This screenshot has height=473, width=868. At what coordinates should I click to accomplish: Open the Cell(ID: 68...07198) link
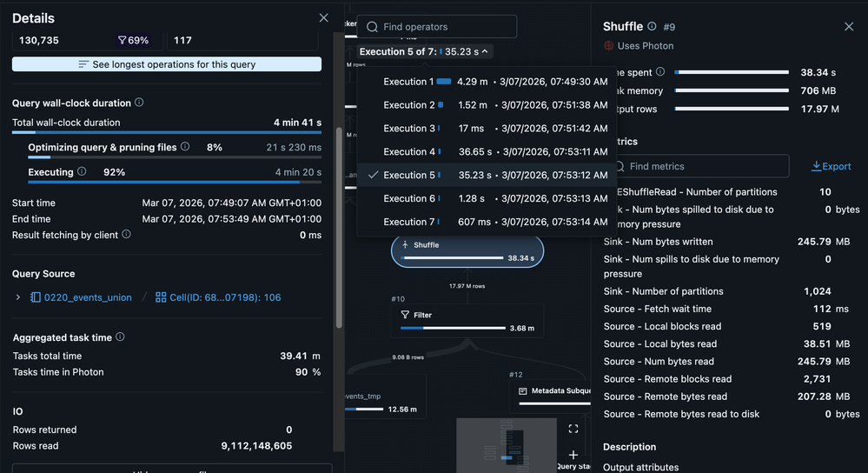point(217,297)
